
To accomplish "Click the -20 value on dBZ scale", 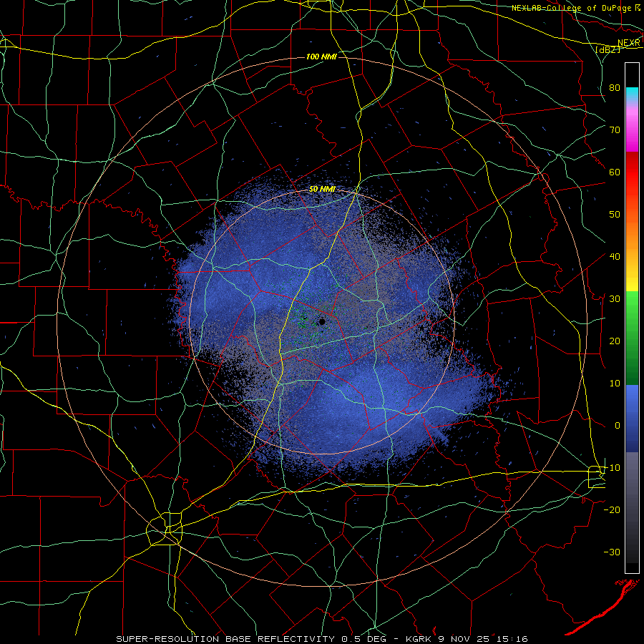I will coord(612,509).
